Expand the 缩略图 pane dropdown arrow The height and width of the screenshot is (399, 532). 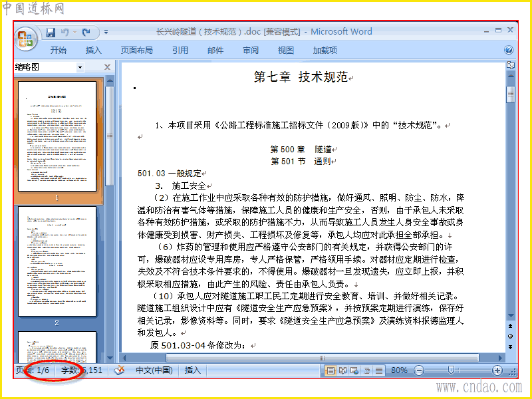pos(80,67)
